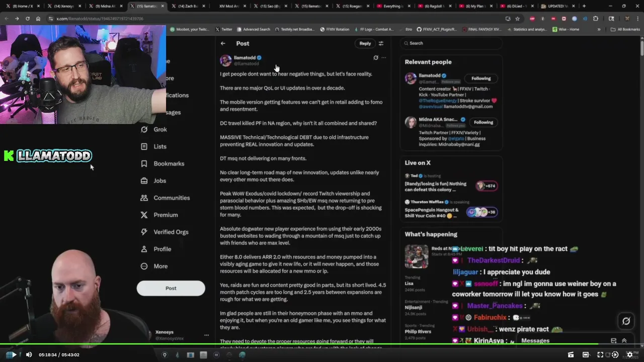This screenshot has height=362, width=644.
Task: Open video player settings gear
Action: 629,354
